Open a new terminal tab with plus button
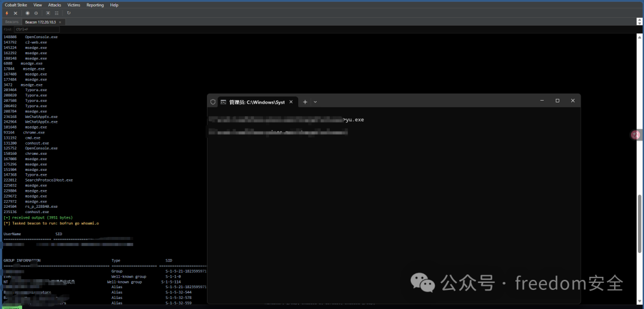644x309 pixels. 305,102
